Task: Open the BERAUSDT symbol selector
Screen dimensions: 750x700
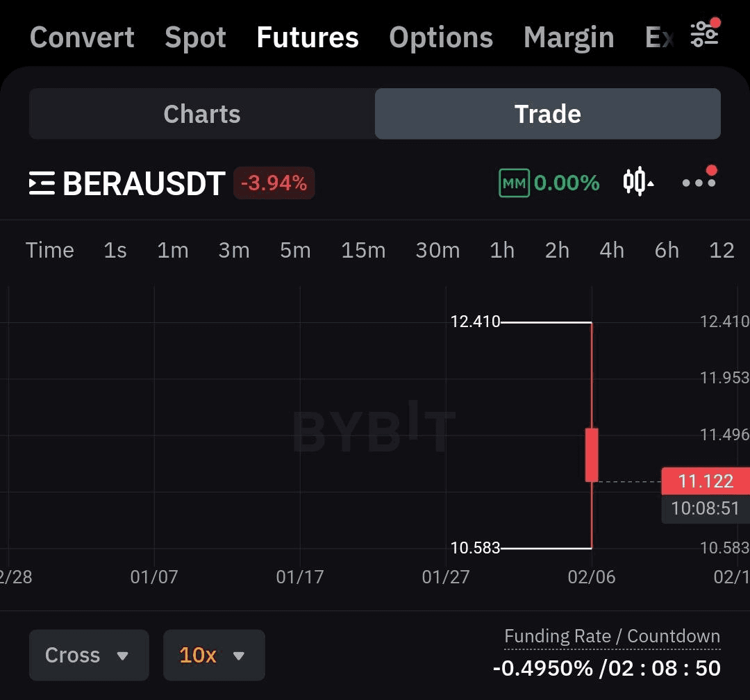Action: [144, 183]
